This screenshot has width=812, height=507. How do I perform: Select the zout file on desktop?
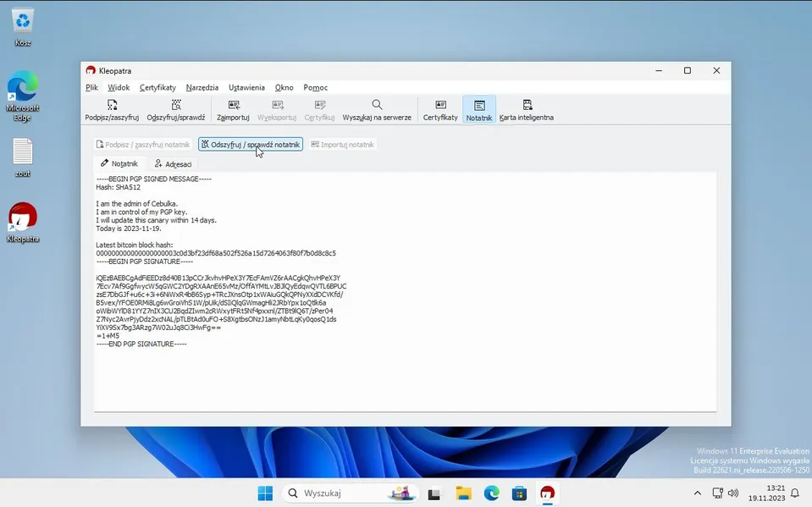pos(23,158)
